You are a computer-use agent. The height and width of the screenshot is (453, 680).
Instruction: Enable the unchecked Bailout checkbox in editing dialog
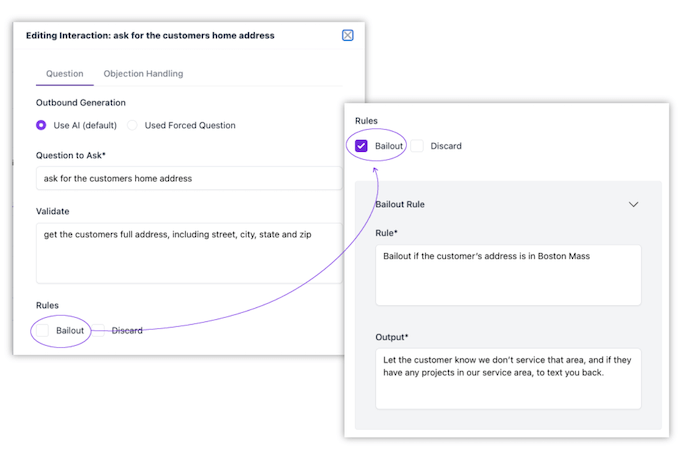(x=42, y=330)
